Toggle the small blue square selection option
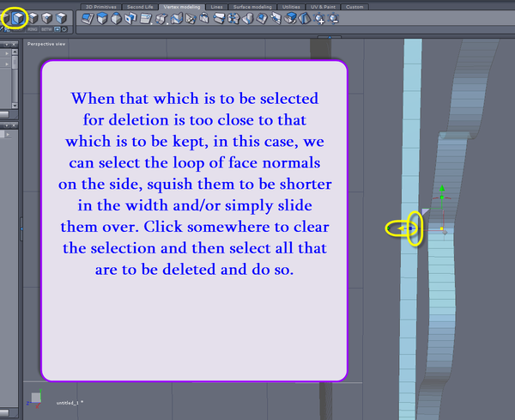The height and width of the screenshot is (420, 515). coord(58,29)
